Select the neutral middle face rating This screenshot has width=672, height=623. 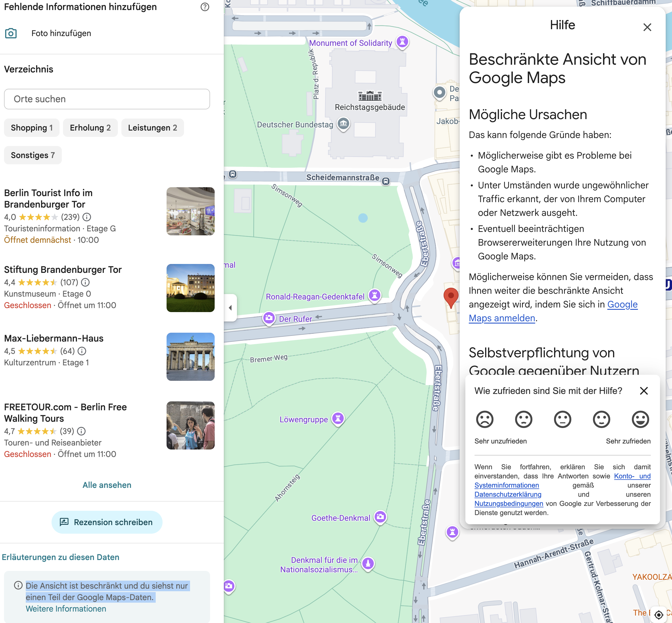pyautogui.click(x=562, y=419)
